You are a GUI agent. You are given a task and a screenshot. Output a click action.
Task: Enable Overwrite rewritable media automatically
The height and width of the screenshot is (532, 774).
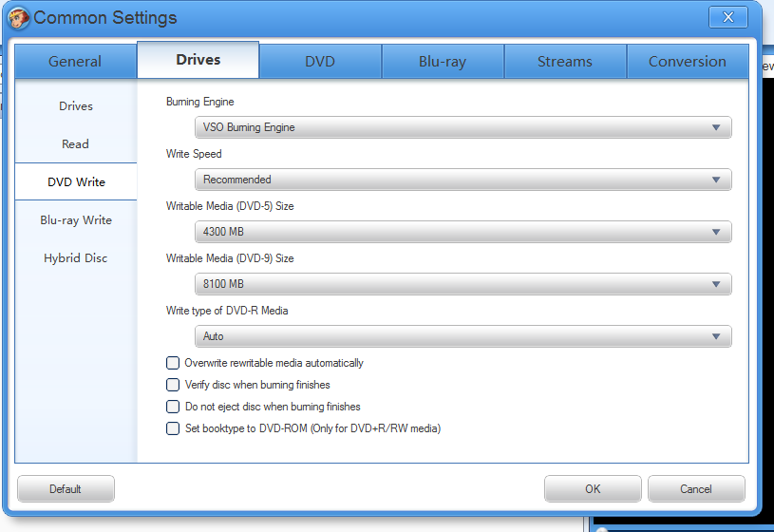click(173, 363)
